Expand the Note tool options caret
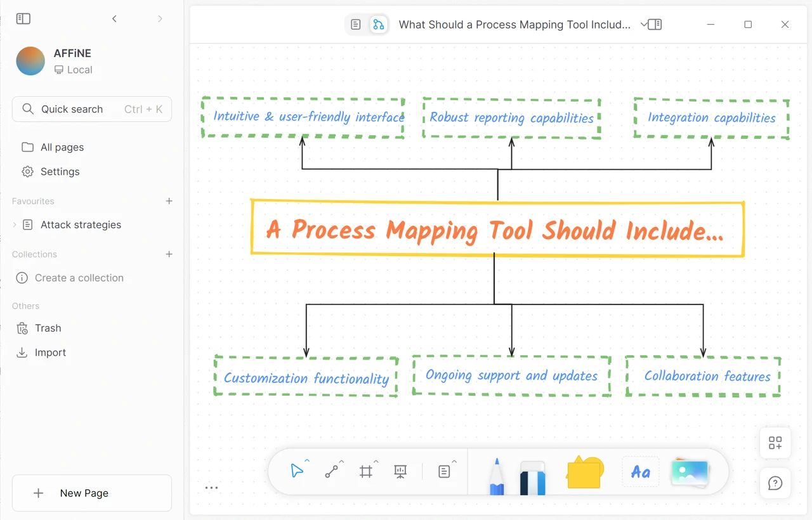The width and height of the screenshot is (812, 520). click(x=454, y=461)
